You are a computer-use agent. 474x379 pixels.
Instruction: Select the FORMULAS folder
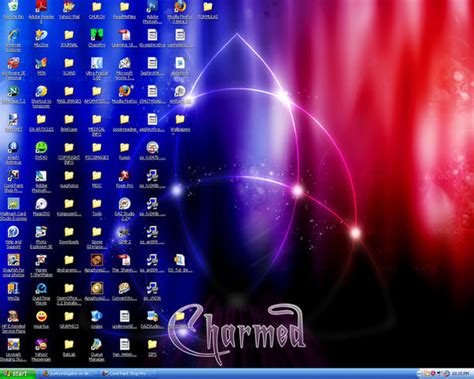[x=208, y=9]
